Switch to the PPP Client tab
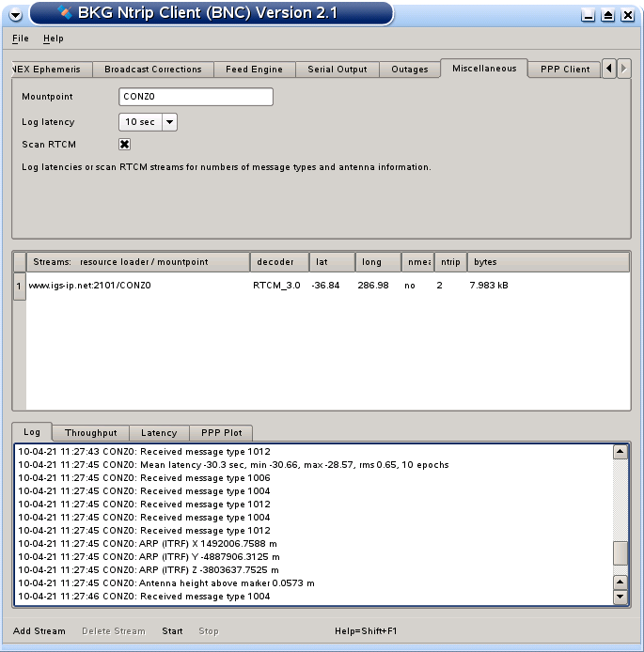Viewport: 644px width, 652px height. pyautogui.click(x=564, y=69)
